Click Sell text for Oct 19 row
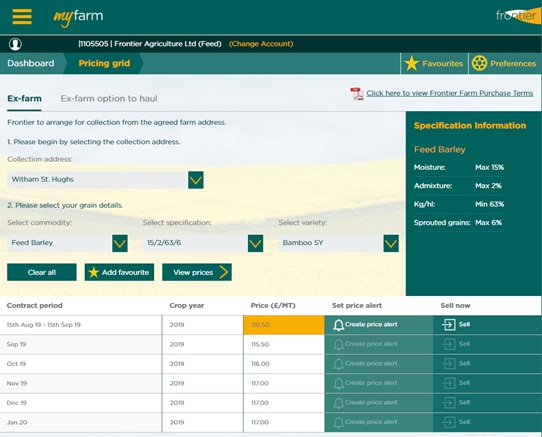This screenshot has width=542, height=437. pyautogui.click(x=464, y=364)
